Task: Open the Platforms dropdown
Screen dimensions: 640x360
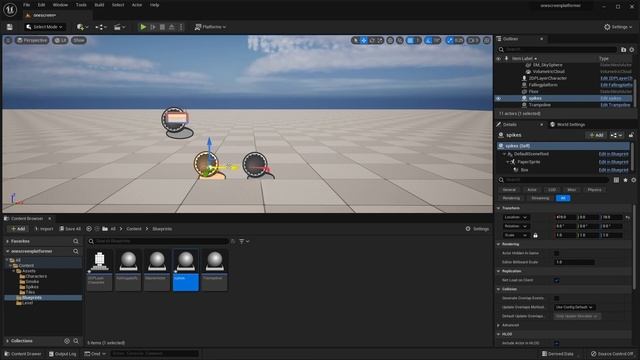Action: coord(210,27)
